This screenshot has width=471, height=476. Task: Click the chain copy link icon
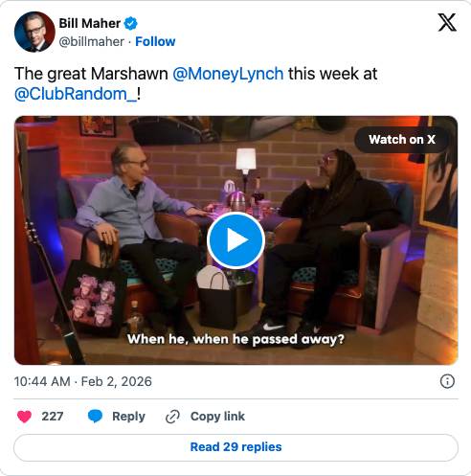[x=172, y=417]
